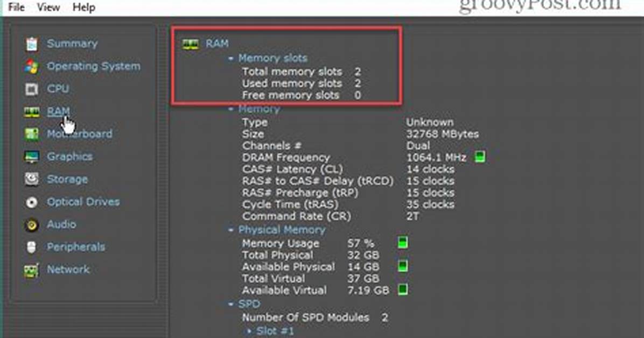Viewport: 644px width, 338px height.
Task: Click the RAM icon beside the panel heading
Action: tap(191, 44)
